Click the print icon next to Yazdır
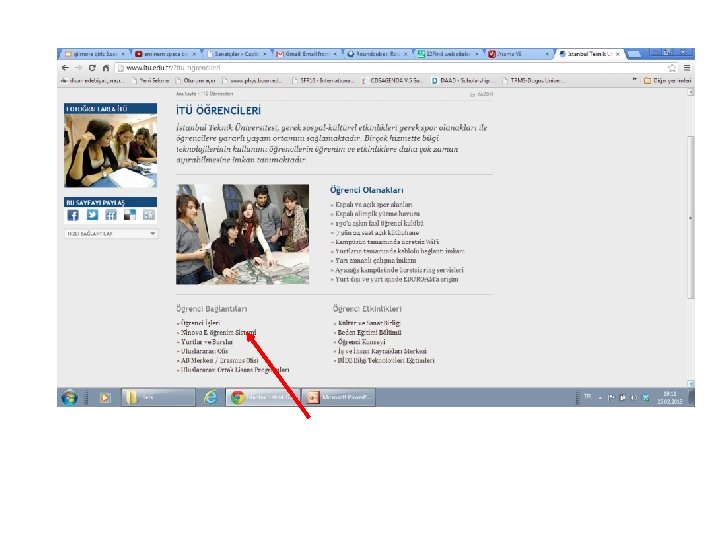Image resolution: width=720 pixels, height=540 pixels. click(x=472, y=94)
